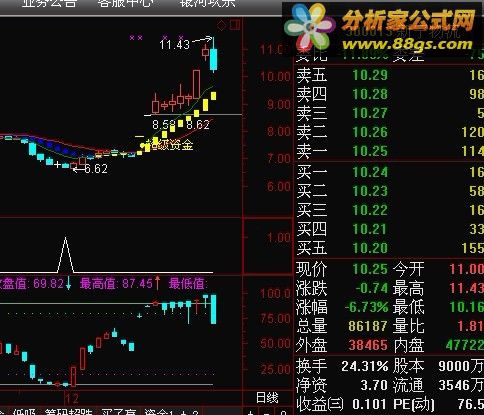Click the 6.62 low price annotation
Image resolution: width=484 pixels, height=415 pixels.
96,169
